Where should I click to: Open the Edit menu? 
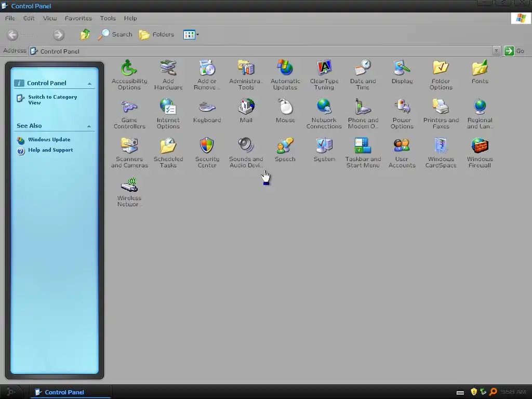click(x=29, y=18)
